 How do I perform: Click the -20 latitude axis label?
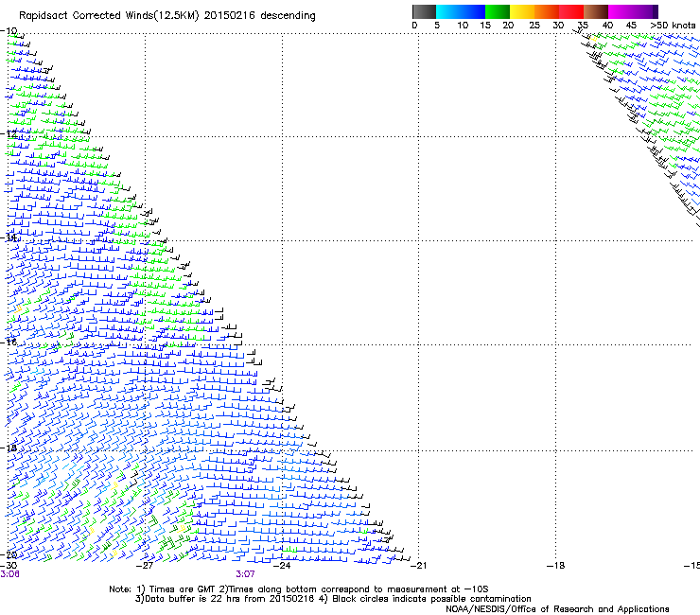[9, 554]
